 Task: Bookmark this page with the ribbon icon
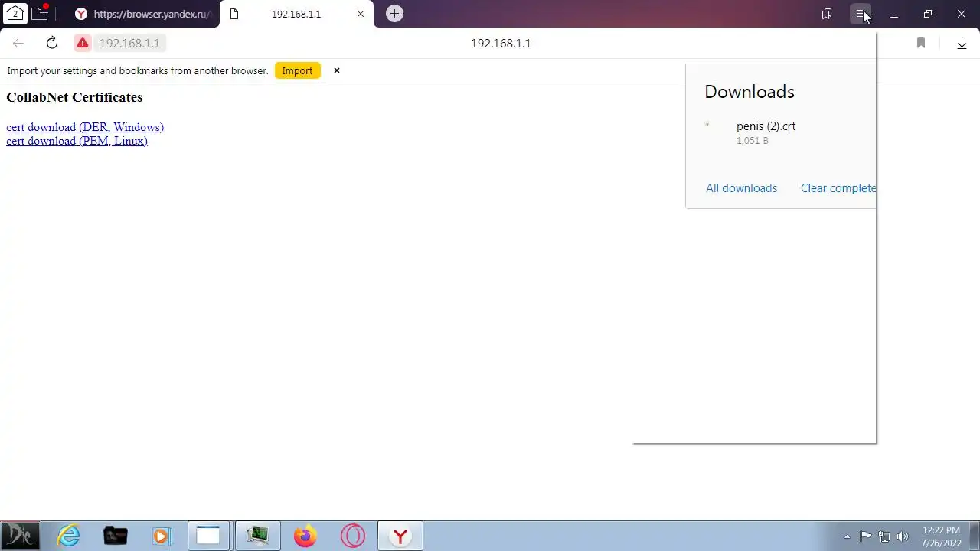click(921, 43)
